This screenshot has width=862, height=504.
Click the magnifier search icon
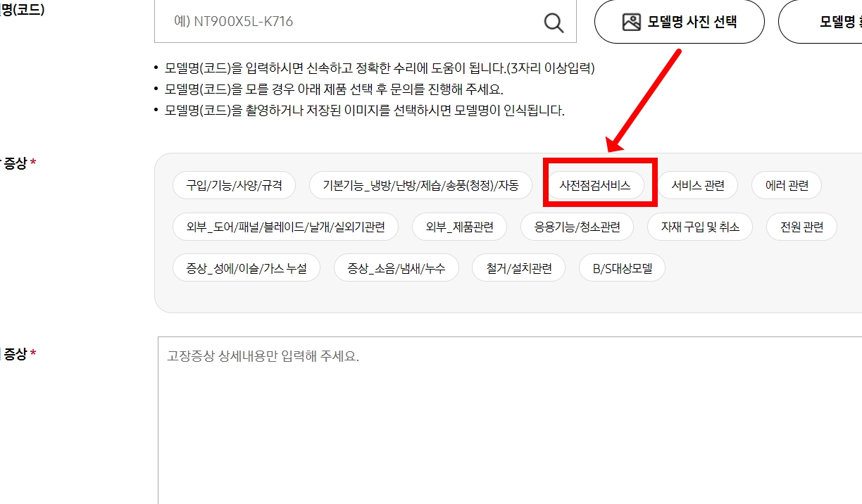554,22
